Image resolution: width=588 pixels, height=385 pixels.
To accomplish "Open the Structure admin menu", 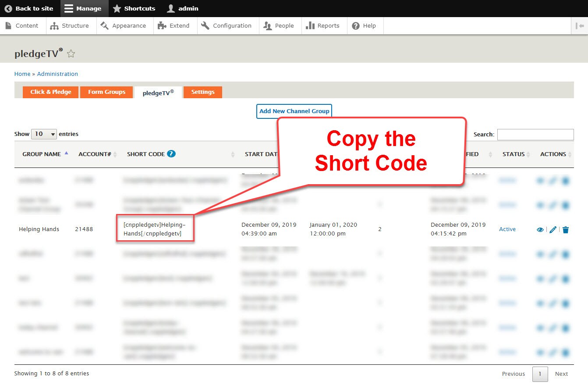I will pyautogui.click(x=70, y=25).
